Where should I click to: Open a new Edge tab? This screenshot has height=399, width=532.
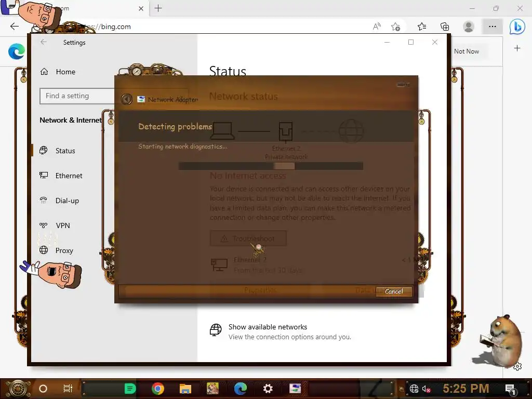158,8
